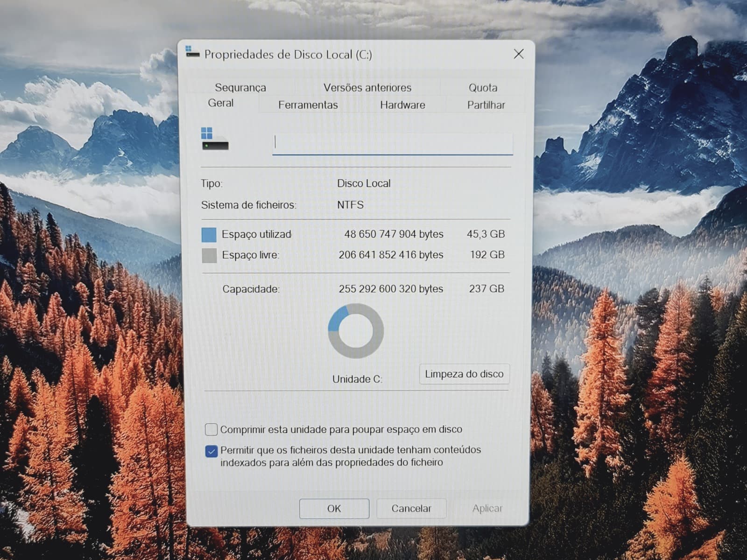Close the Disco Local properties dialog

pos(518,54)
